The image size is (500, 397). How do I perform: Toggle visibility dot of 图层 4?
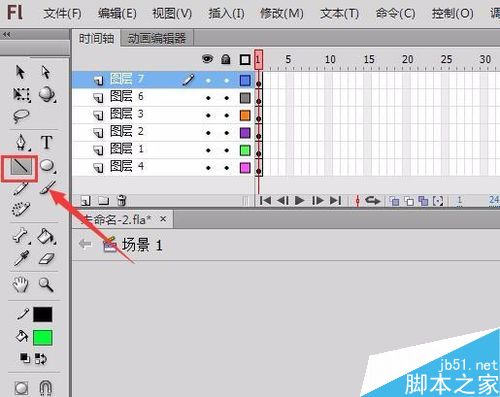coord(208,168)
